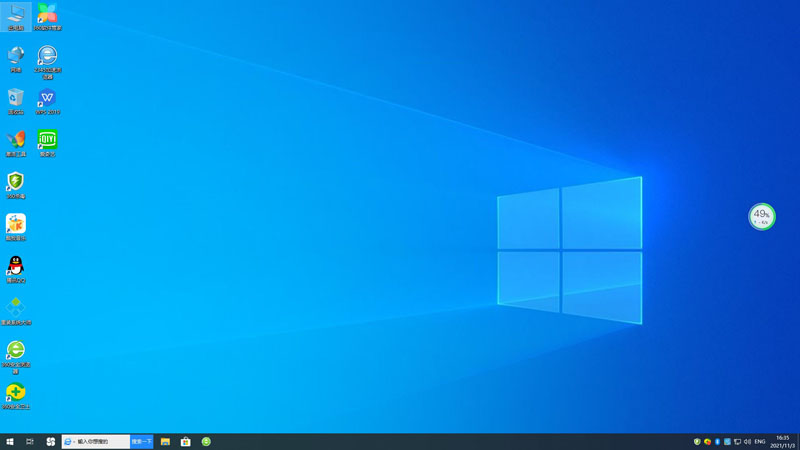
Task: Open the This PC desktop icon
Action: click(x=16, y=15)
